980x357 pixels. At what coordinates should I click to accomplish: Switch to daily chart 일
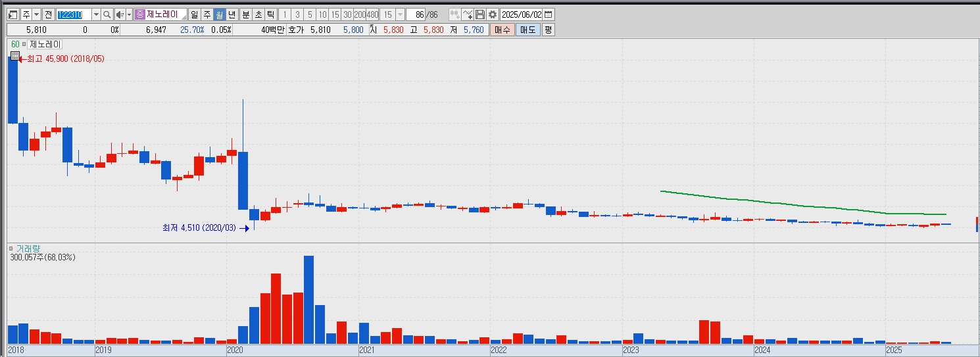195,14
